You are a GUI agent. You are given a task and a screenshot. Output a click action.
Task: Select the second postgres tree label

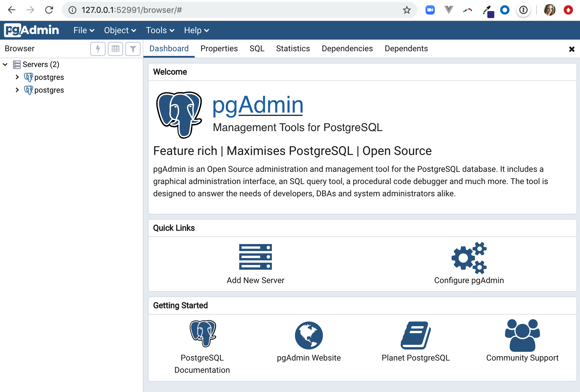pos(49,90)
